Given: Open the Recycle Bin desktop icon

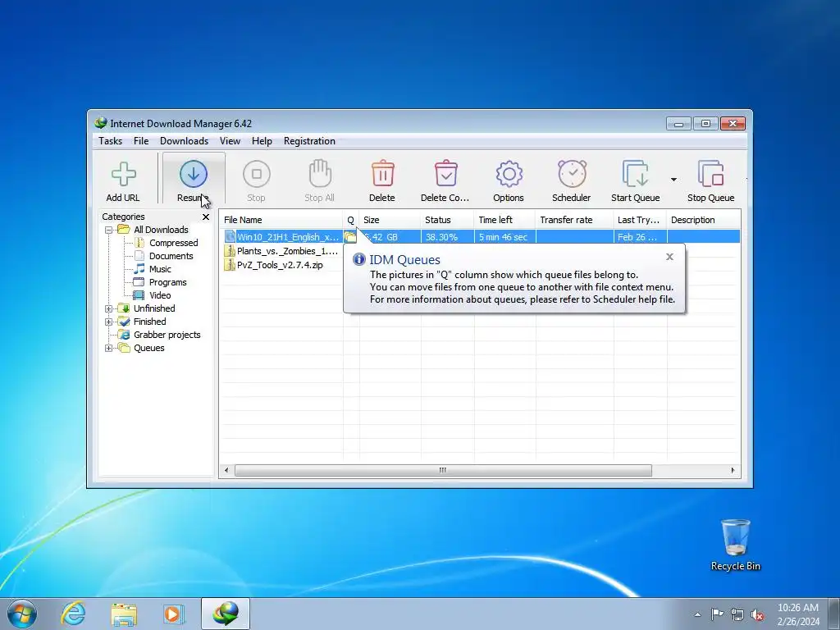Looking at the screenshot, I should pyautogui.click(x=736, y=545).
